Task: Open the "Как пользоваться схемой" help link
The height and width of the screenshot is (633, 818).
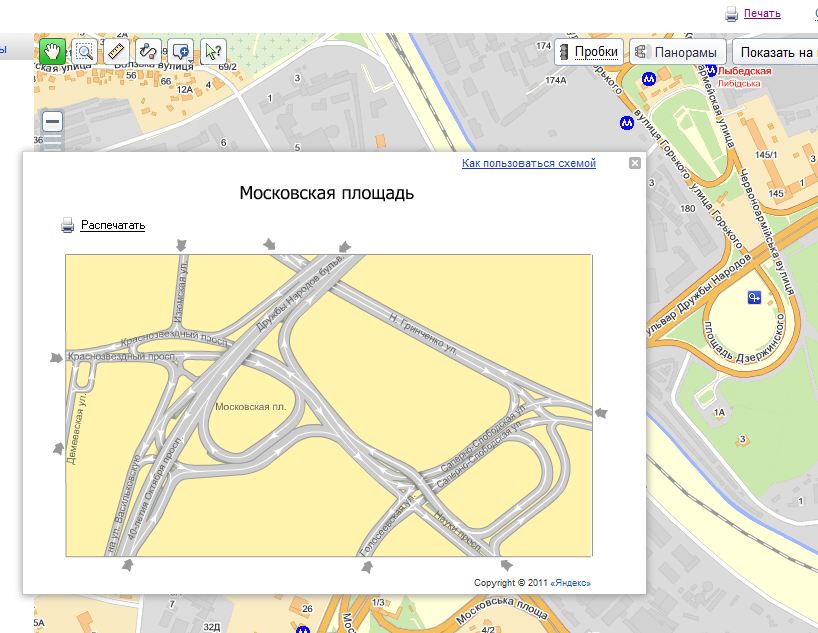Action: [528, 163]
